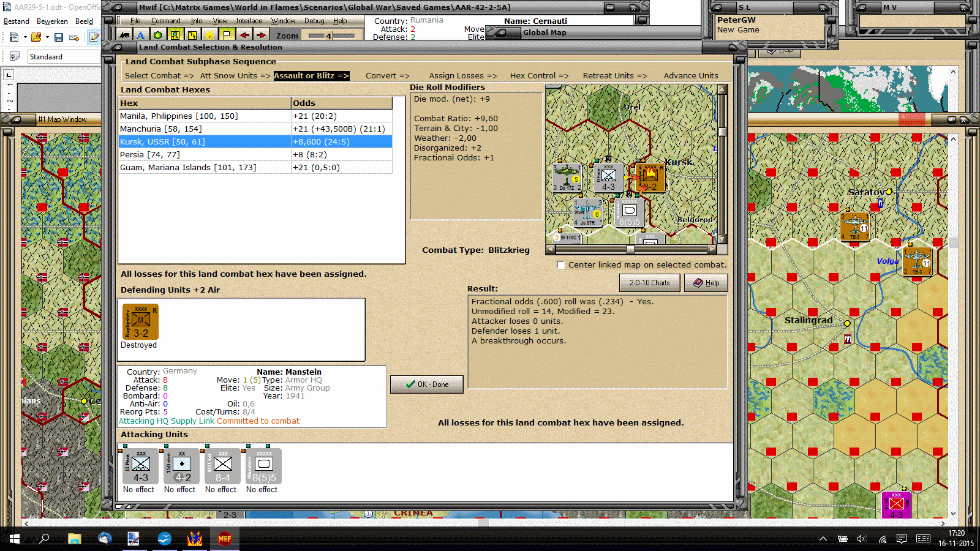Toggle 'Center linked map on selected combat' checkbox
Viewport: 980px width, 551px height.
[x=560, y=265]
